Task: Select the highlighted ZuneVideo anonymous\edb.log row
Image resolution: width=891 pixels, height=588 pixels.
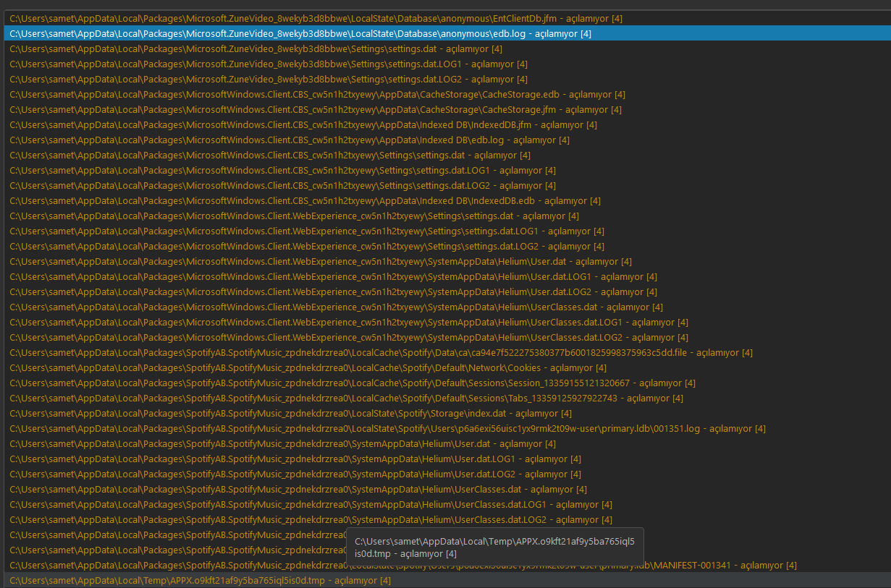Action: [x=447, y=33]
